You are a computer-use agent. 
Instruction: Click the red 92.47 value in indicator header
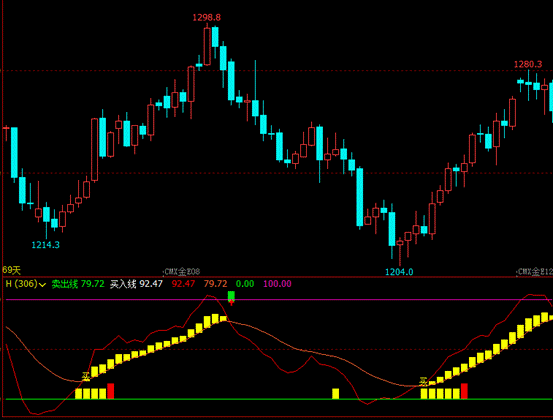coord(183,284)
